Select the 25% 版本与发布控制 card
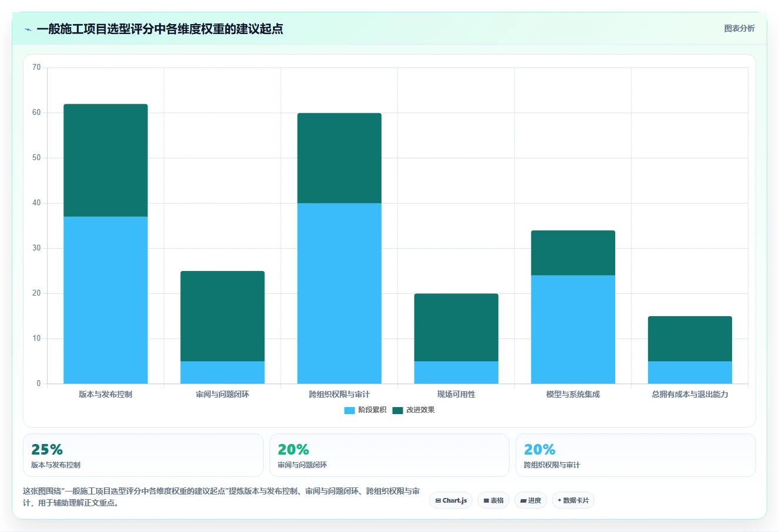This screenshot has width=779, height=532. point(143,455)
